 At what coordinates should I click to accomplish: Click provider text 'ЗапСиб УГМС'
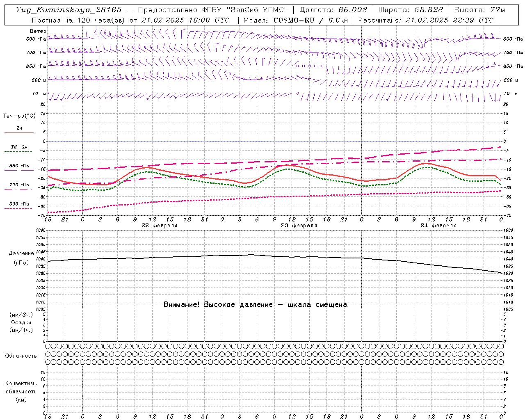tap(257, 10)
